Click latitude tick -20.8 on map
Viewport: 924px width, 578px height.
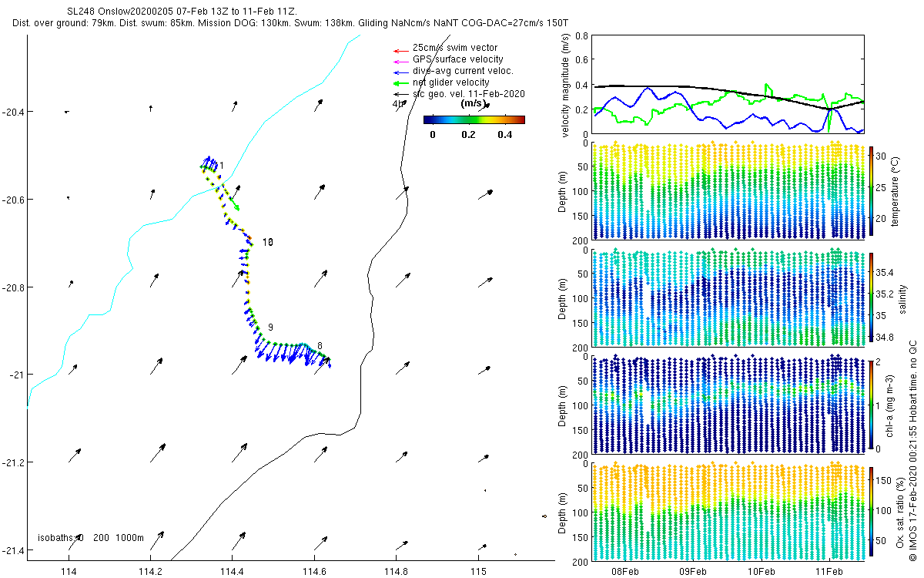[13, 287]
